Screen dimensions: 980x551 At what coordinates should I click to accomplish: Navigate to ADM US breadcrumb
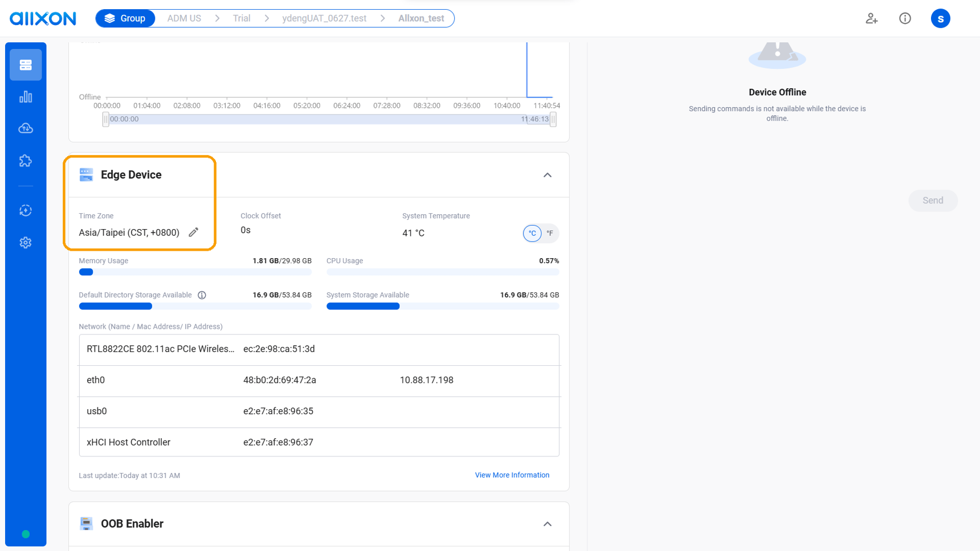click(x=184, y=19)
